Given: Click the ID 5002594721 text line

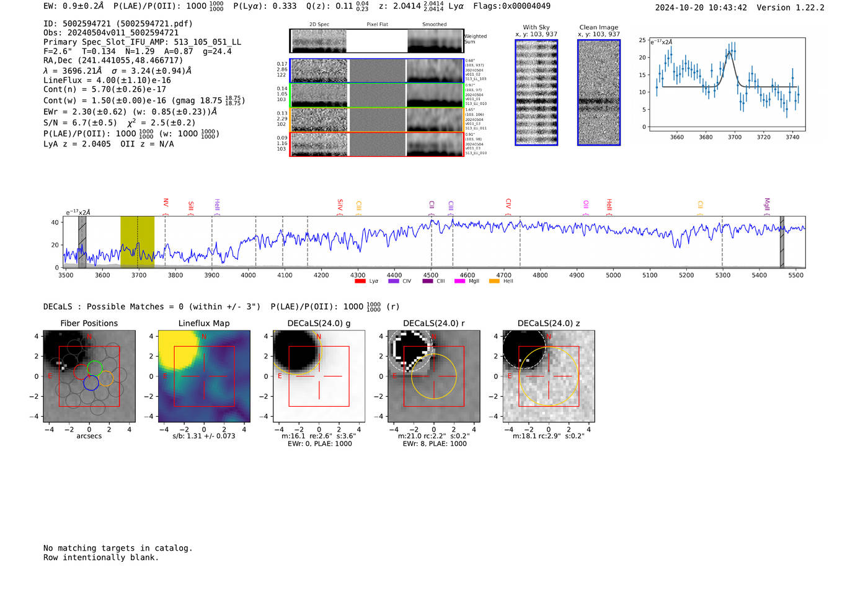Looking at the screenshot, I should click(x=118, y=24).
